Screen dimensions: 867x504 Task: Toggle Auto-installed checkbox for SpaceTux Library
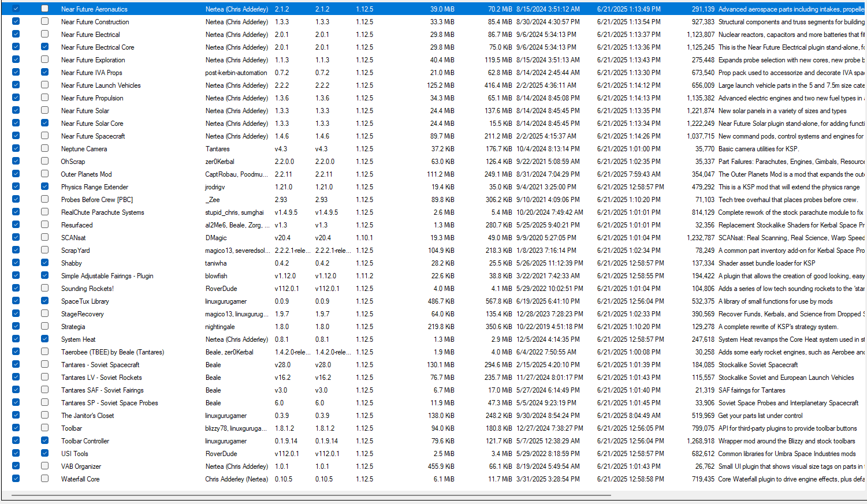point(44,301)
